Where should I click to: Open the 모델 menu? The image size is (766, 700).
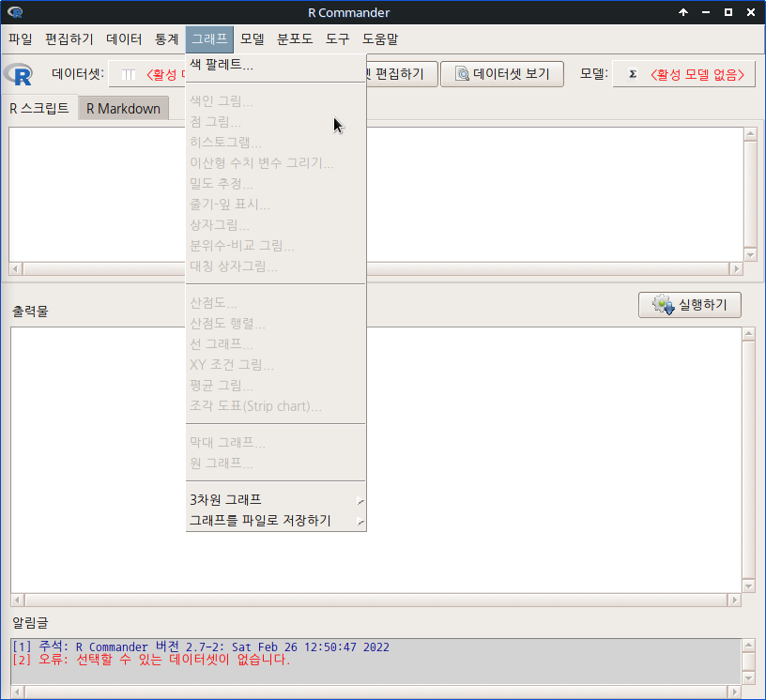253,39
